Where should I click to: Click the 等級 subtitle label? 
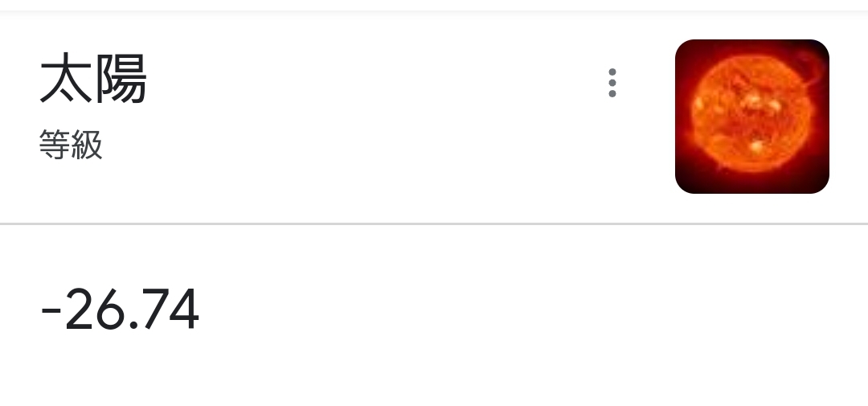click(71, 146)
